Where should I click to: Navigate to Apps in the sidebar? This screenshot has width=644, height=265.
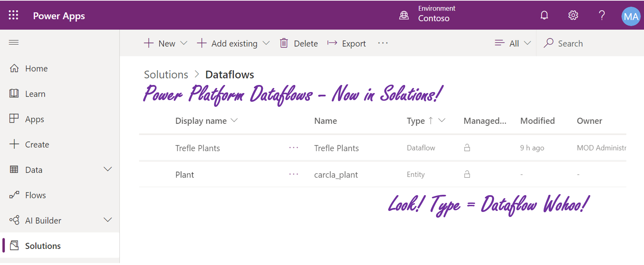[35, 119]
